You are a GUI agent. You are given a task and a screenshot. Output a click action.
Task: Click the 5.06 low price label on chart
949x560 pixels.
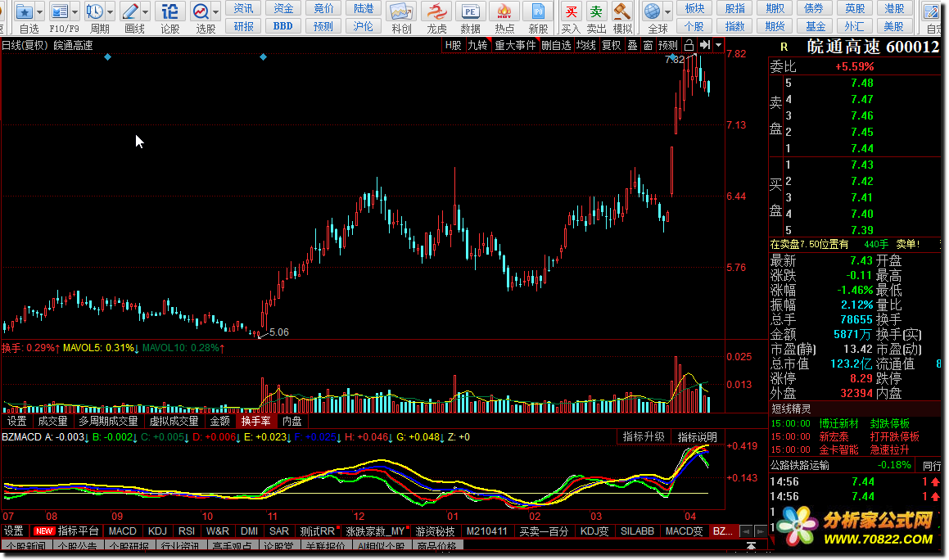(278, 332)
